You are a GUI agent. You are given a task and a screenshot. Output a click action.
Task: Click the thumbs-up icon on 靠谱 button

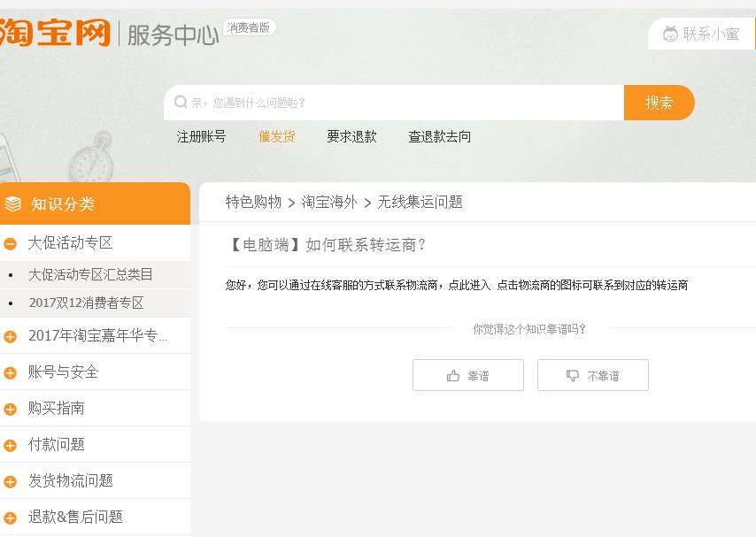452,374
